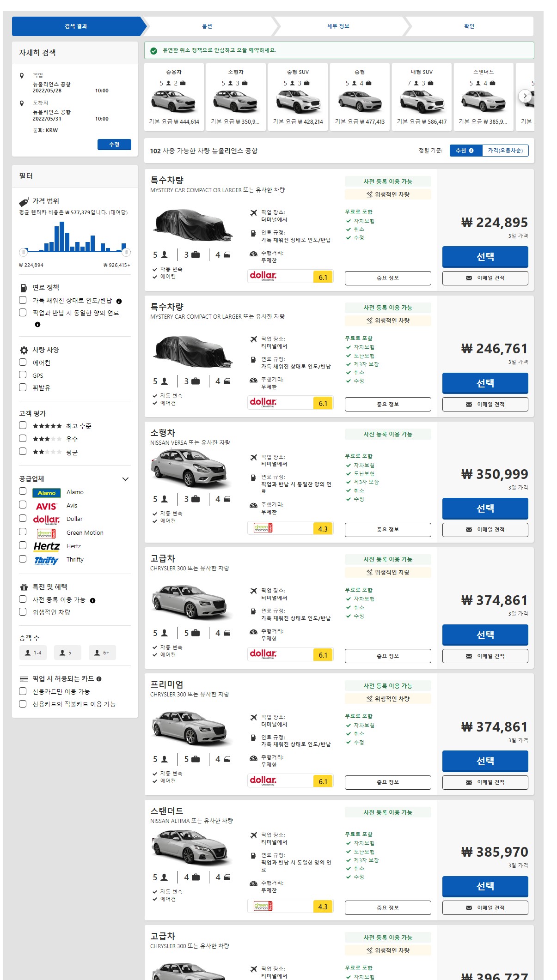Tick the 휘발유 checkbox
The height and width of the screenshot is (980, 557).
pos(23,387)
